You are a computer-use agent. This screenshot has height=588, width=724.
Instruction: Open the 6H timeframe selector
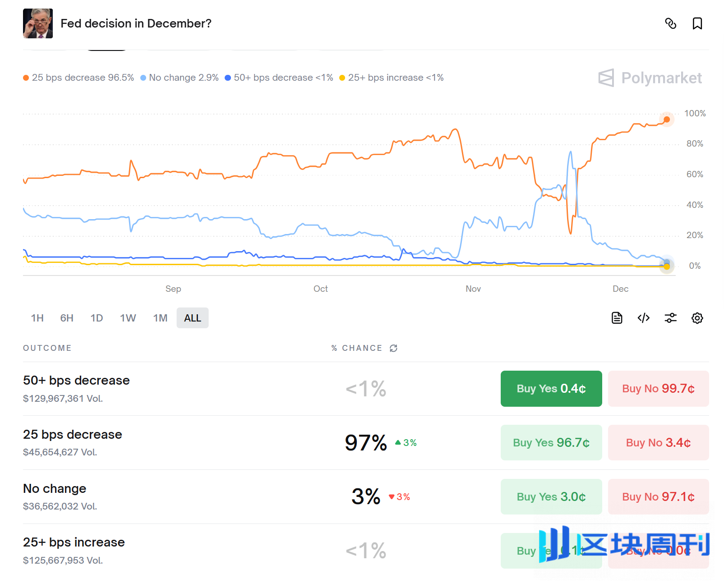66,317
